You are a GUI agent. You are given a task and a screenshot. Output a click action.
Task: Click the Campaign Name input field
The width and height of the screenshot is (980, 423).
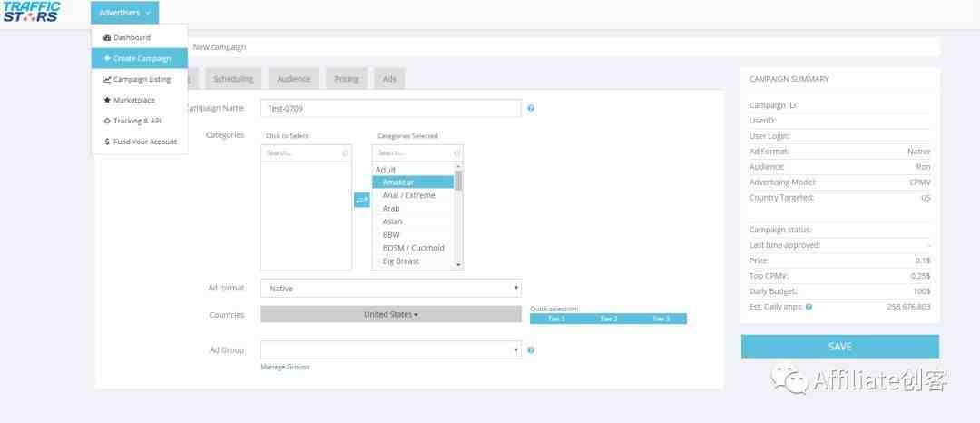coord(390,108)
